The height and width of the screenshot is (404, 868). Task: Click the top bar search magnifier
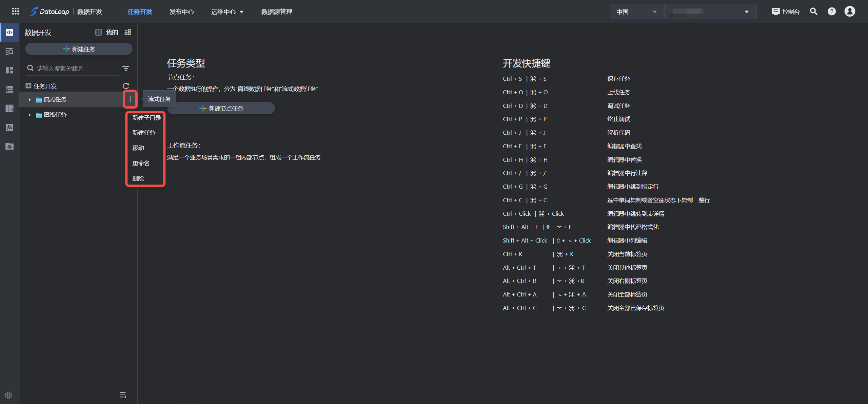click(x=813, y=12)
